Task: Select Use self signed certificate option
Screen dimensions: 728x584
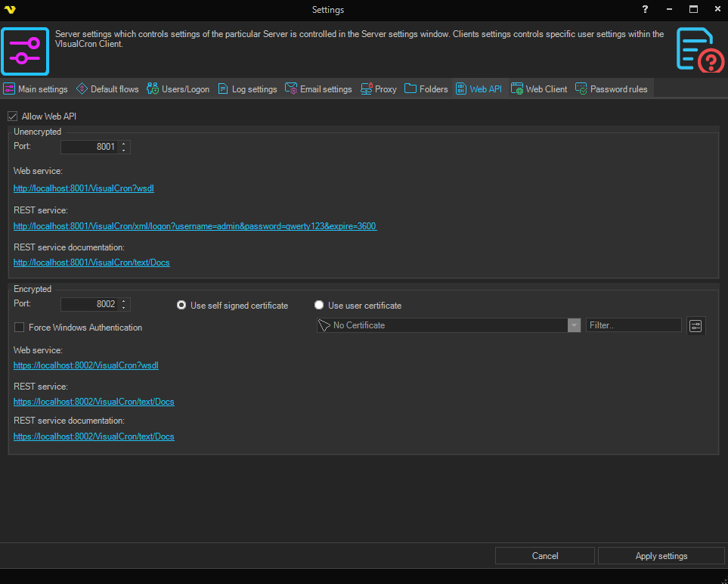Action: [x=181, y=306]
